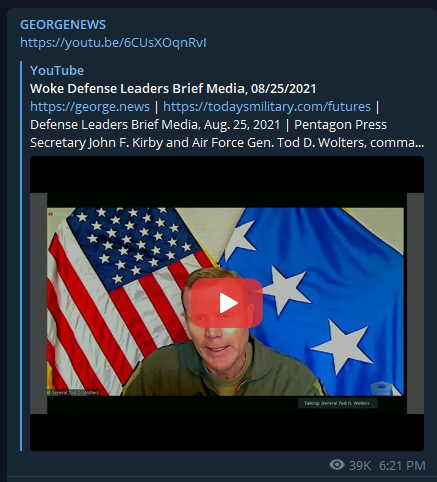Click the Pentagon Press Secretary description text
Viewport: 437px width, 482px height.
pos(227,134)
